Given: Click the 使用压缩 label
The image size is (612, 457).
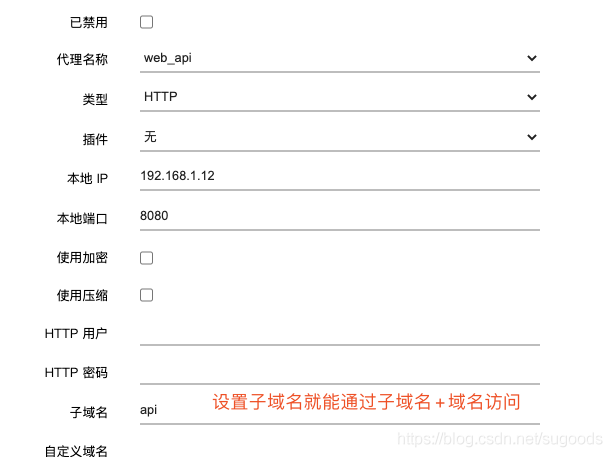Looking at the screenshot, I should tap(82, 295).
